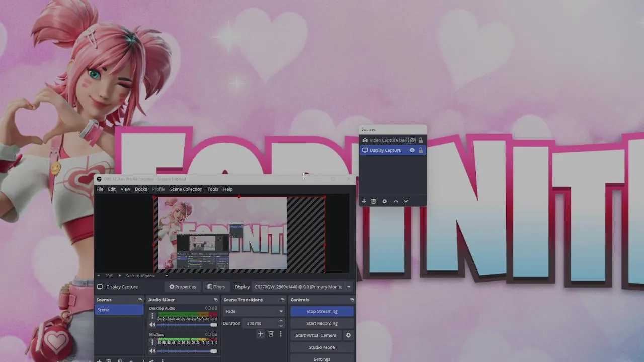Move selected source up in Sources
This screenshot has width=644, height=362.
pos(396,201)
